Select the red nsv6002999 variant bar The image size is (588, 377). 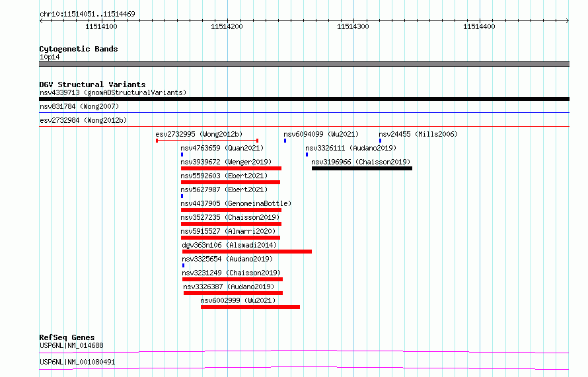pyautogui.click(x=250, y=307)
